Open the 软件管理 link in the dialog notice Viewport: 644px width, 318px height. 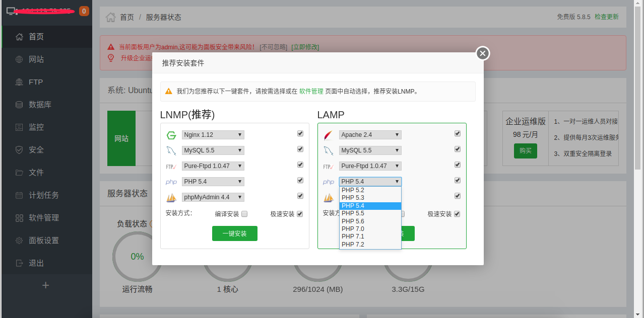tap(311, 92)
